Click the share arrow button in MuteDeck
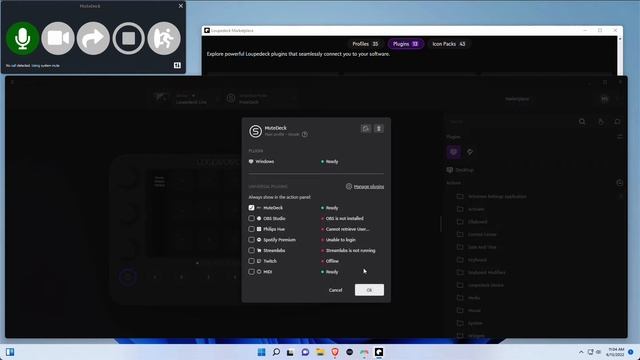 click(93, 38)
